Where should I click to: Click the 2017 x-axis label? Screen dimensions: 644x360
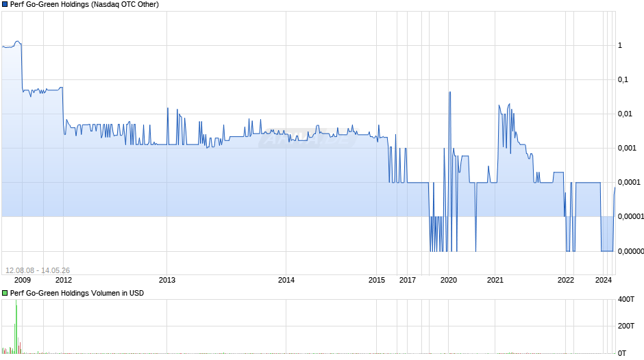(408, 281)
